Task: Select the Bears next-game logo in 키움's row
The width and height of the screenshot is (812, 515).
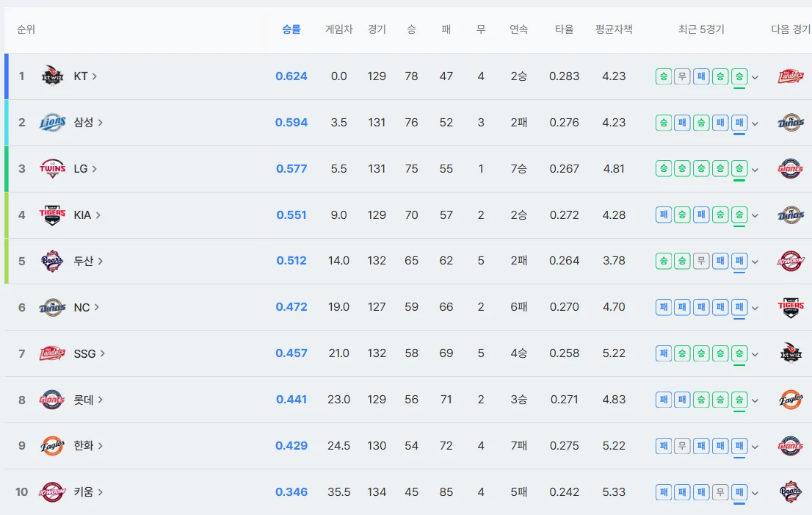Action: click(x=791, y=491)
